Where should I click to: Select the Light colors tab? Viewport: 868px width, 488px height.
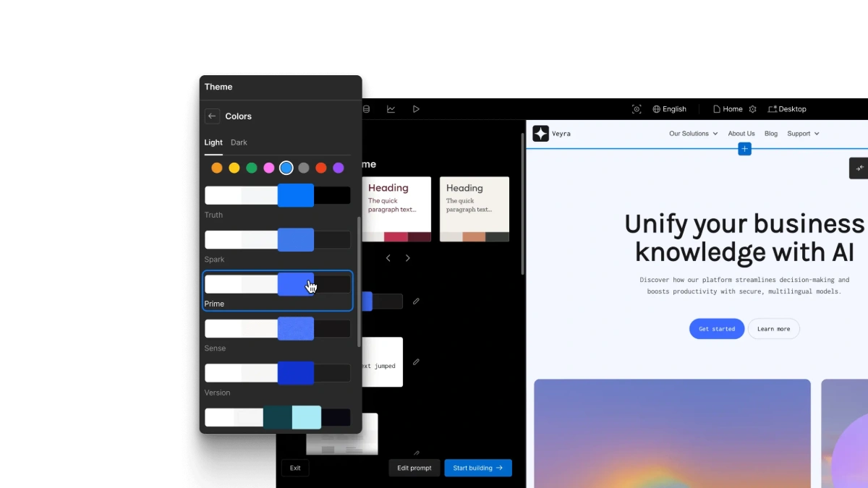[x=213, y=142]
